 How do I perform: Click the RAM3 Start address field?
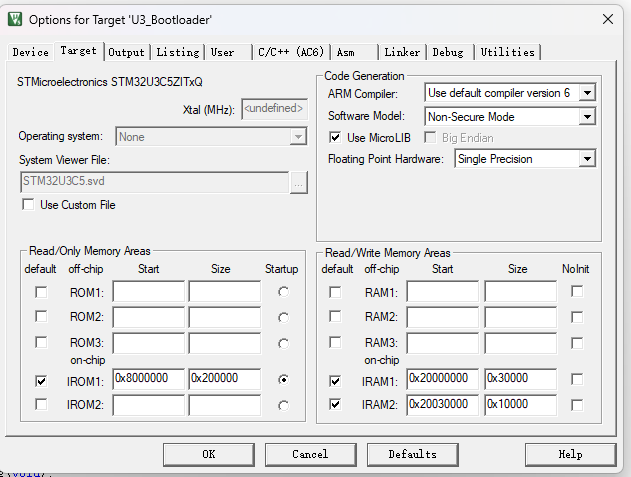[442, 343]
